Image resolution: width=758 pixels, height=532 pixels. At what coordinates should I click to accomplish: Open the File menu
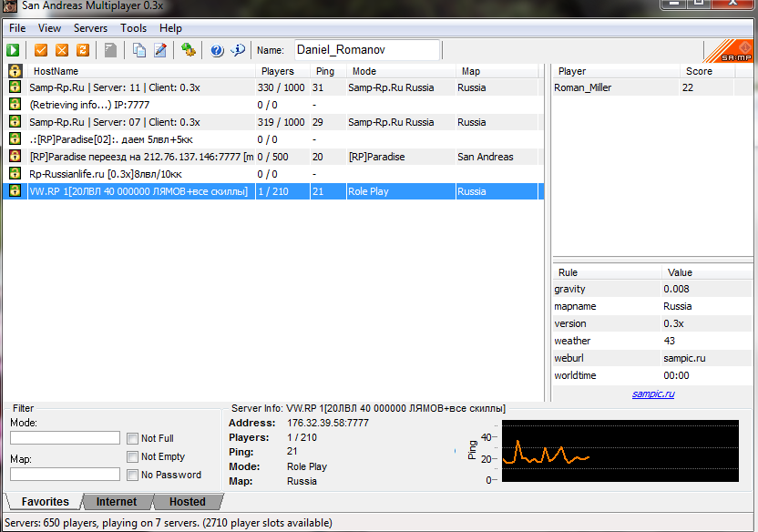[17, 28]
